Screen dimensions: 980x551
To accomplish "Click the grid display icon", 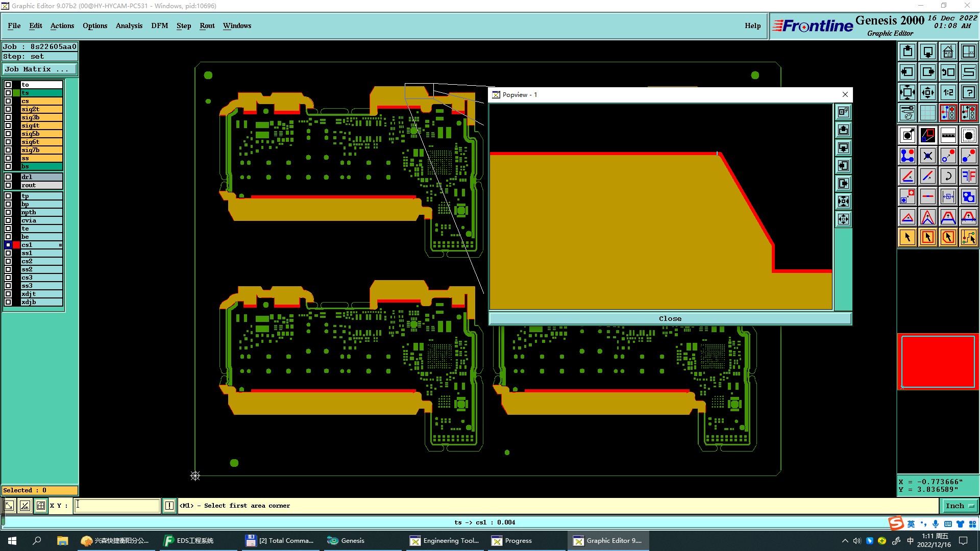I will point(927,113).
